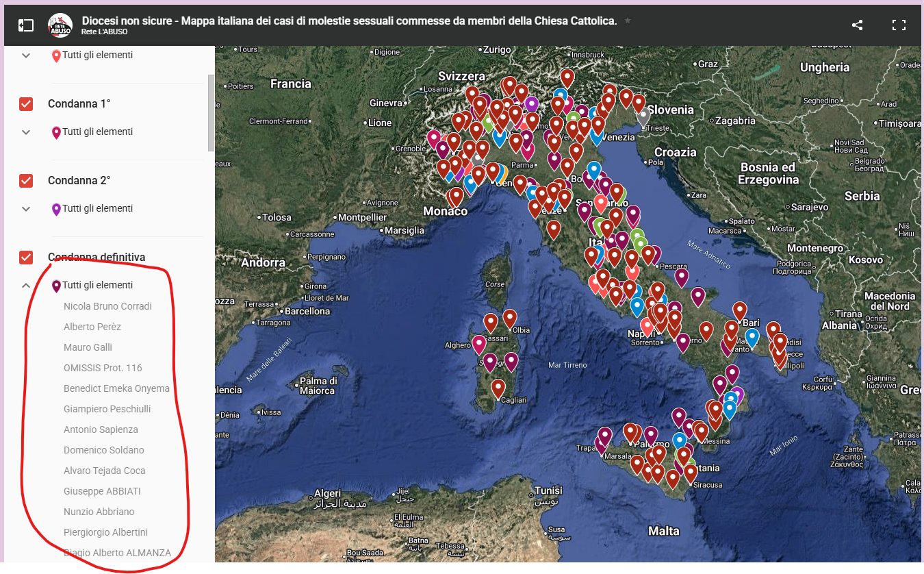This screenshot has width=924, height=574.
Task: Click the gray map pin near Trieste
Action: click(x=643, y=116)
